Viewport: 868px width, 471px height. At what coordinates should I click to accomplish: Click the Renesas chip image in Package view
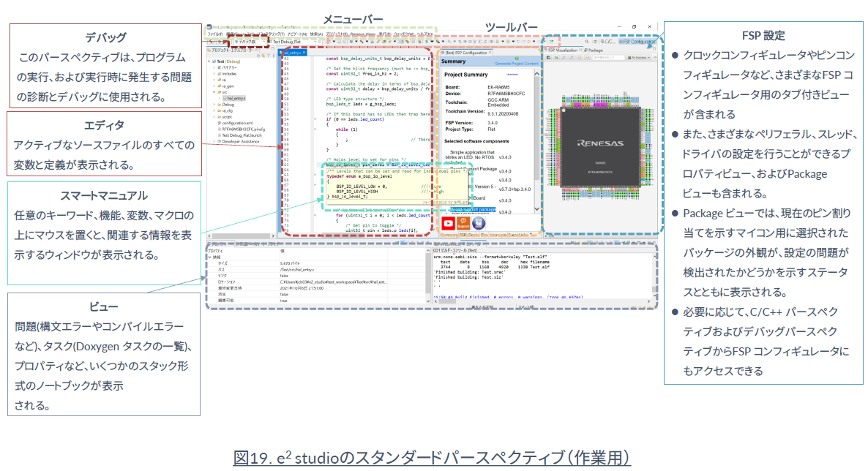pos(601,147)
